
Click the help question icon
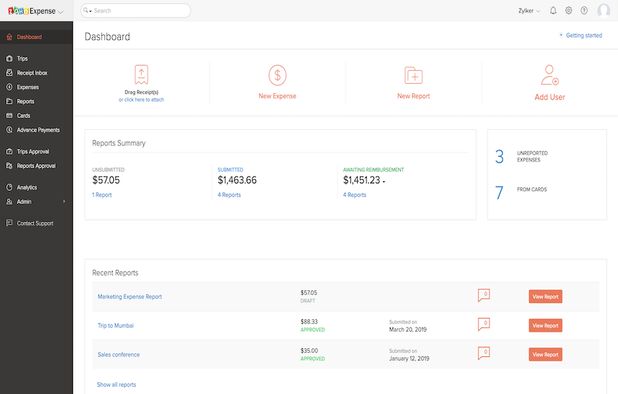click(584, 11)
